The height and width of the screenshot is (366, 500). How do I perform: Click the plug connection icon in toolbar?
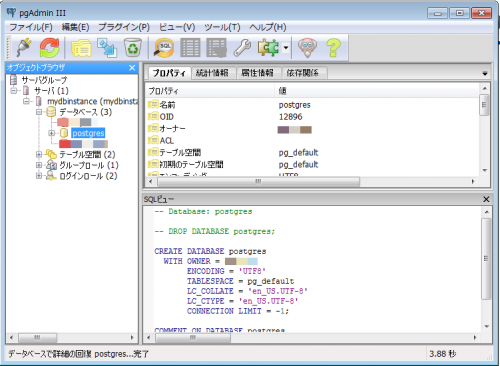24,48
